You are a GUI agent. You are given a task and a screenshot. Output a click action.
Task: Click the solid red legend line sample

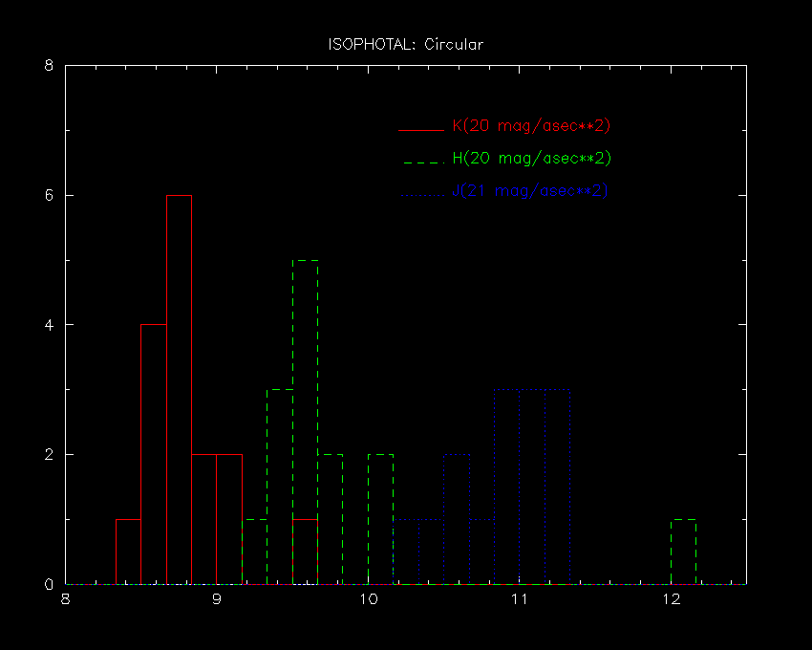(421, 130)
